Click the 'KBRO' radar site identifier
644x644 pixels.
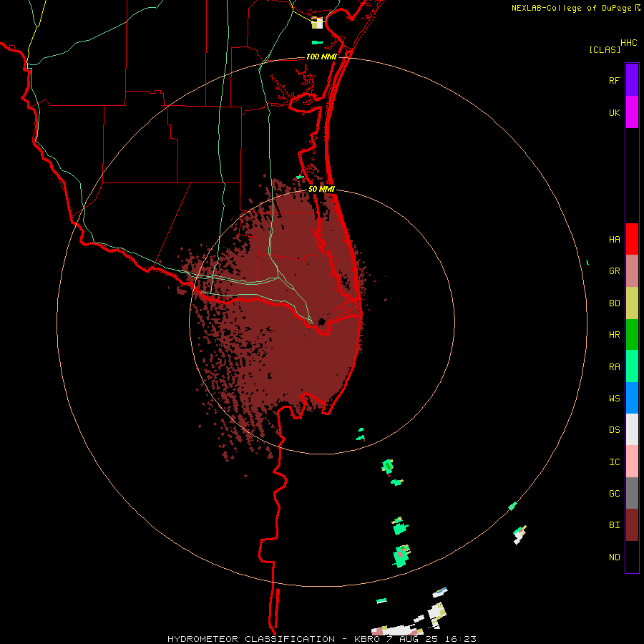tap(366, 639)
